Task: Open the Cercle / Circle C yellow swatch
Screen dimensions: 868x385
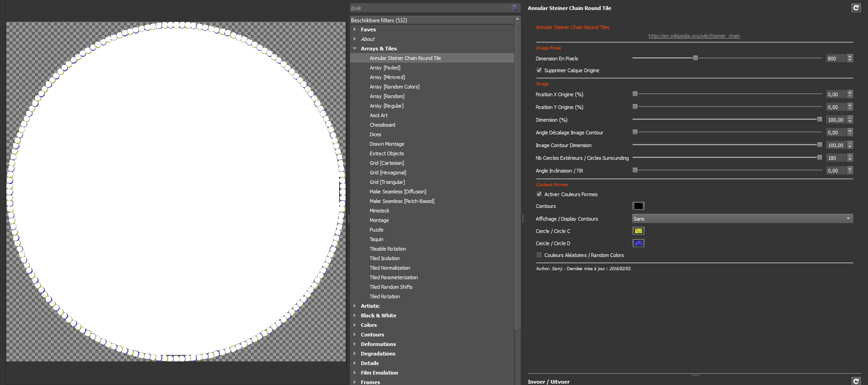Action: click(638, 231)
